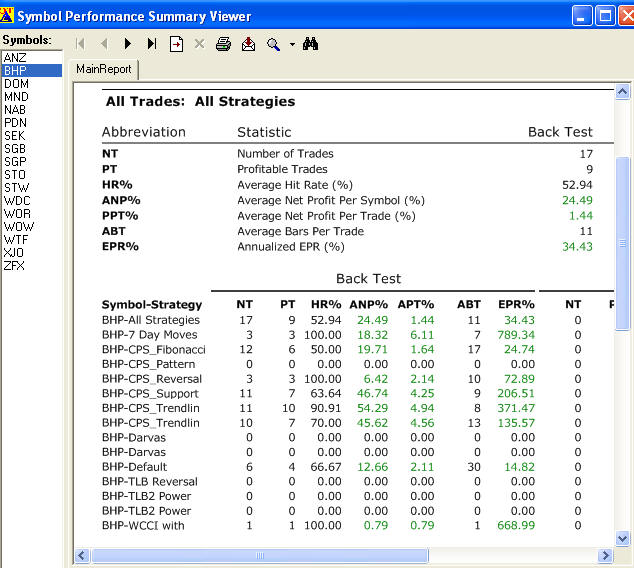The width and height of the screenshot is (634, 568).
Task: Click the Symbol-Strategy column header
Action: click(152, 304)
